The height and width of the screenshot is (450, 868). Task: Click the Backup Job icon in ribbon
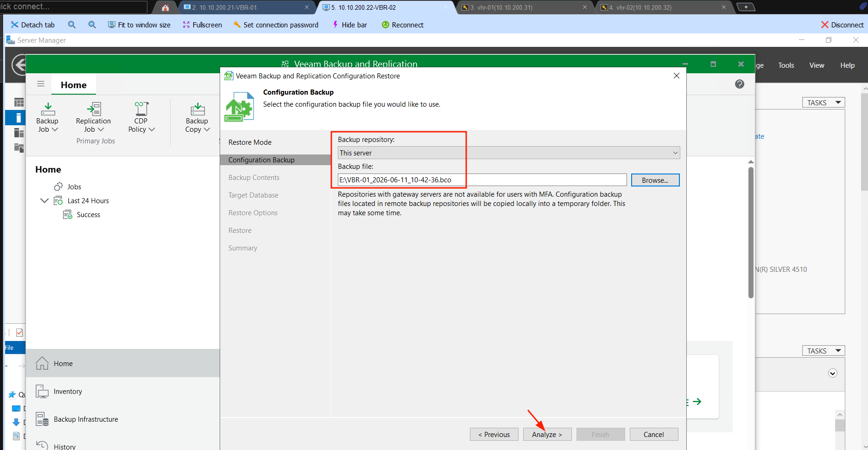point(48,109)
